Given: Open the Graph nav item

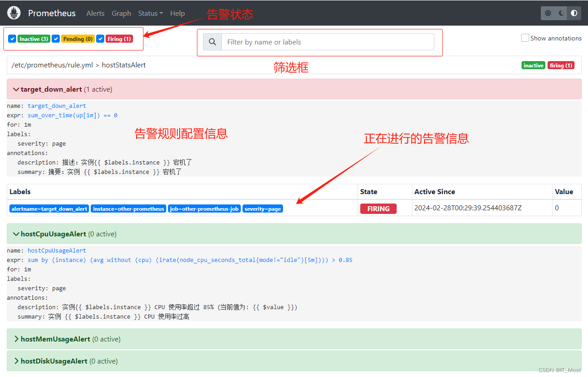Looking at the screenshot, I should coord(121,13).
